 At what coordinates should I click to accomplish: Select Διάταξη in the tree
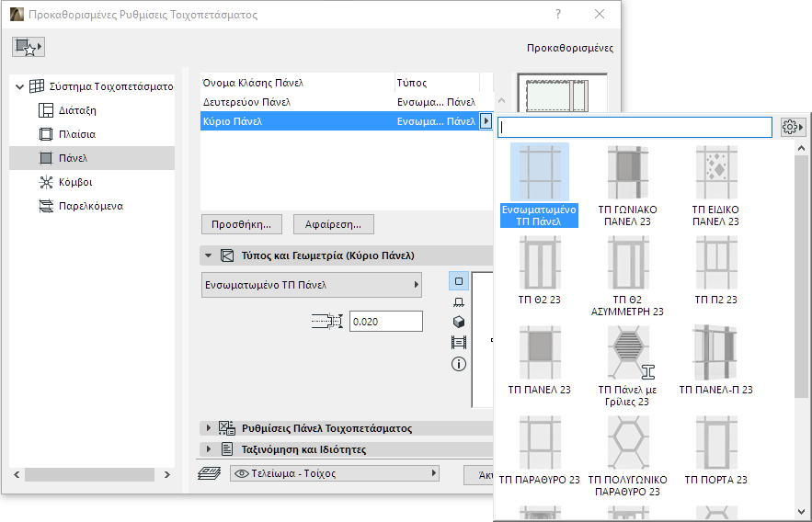[77, 110]
